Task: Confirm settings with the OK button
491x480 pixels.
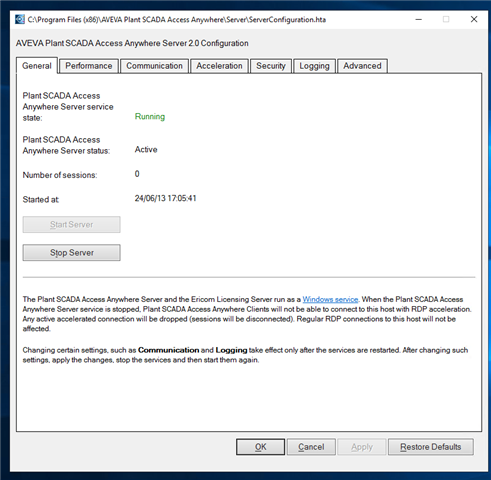Action: (x=261, y=447)
